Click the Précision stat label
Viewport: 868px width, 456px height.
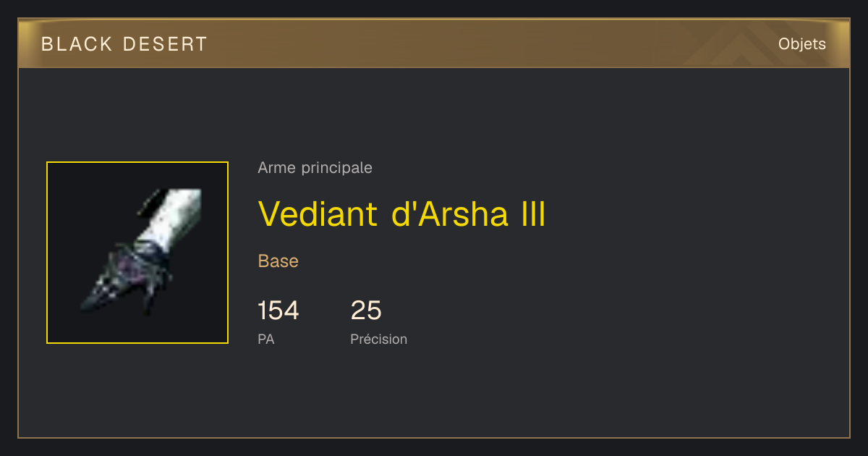tap(378, 339)
